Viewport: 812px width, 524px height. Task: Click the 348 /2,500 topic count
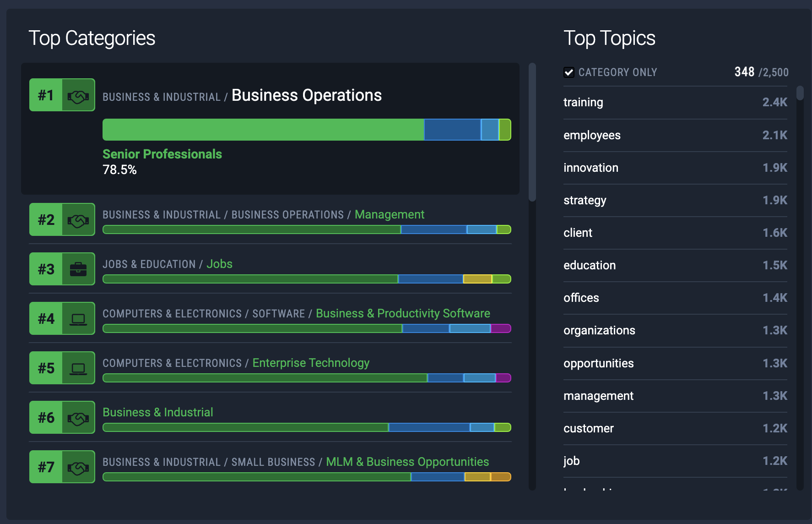761,72
